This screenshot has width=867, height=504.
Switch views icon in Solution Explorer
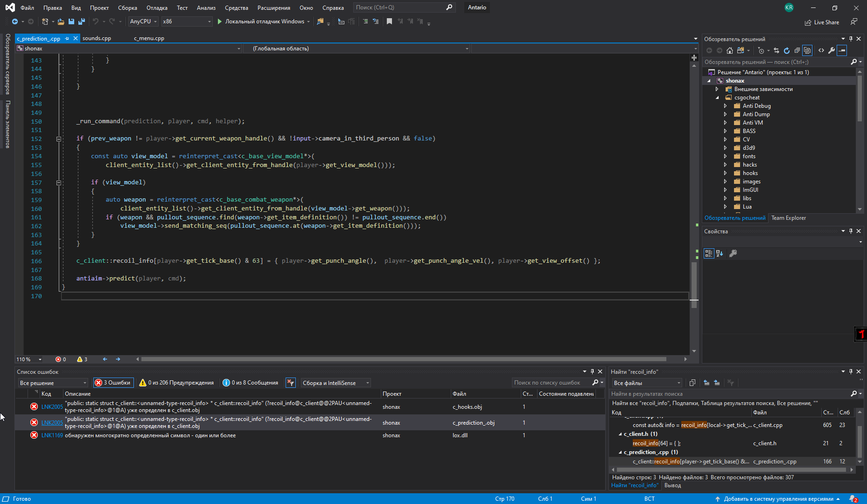pyautogui.click(x=741, y=50)
